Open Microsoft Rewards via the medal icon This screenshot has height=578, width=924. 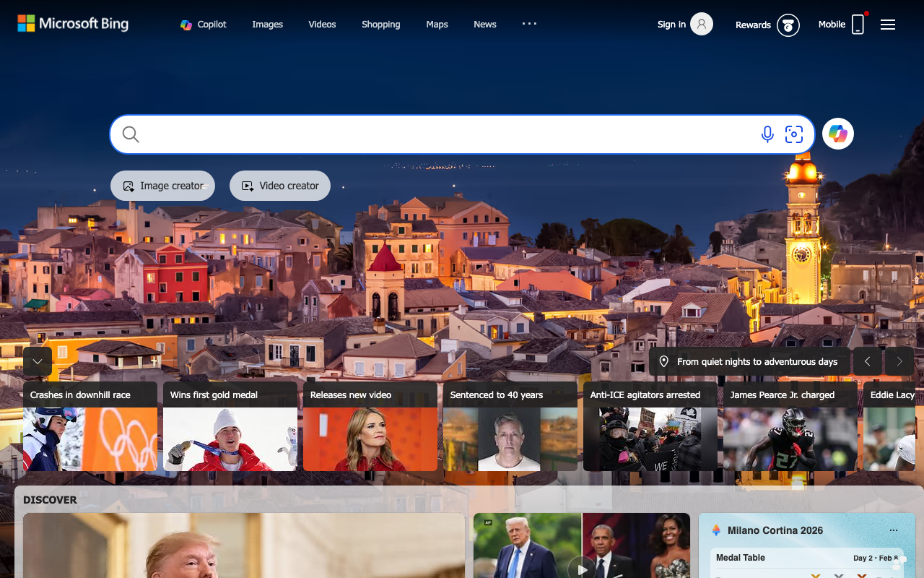[789, 25]
